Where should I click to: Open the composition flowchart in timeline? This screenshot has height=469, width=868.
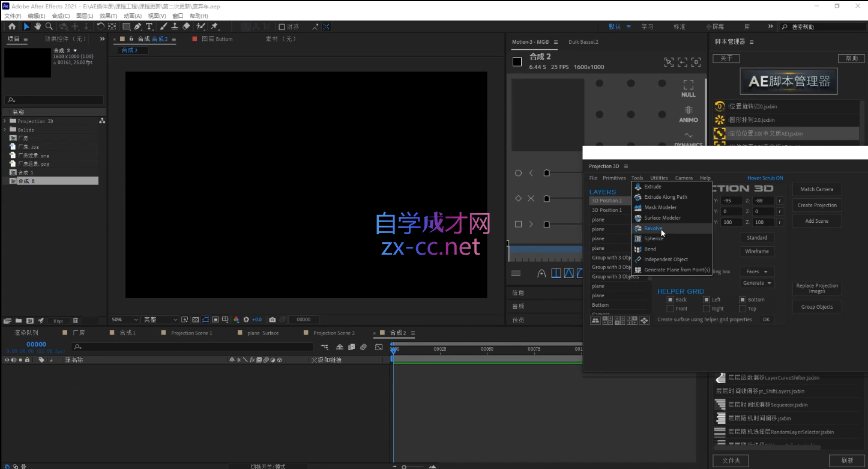tap(325, 347)
